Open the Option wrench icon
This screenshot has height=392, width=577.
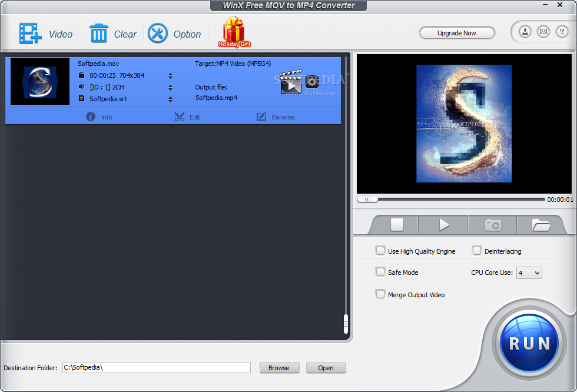pos(158,34)
